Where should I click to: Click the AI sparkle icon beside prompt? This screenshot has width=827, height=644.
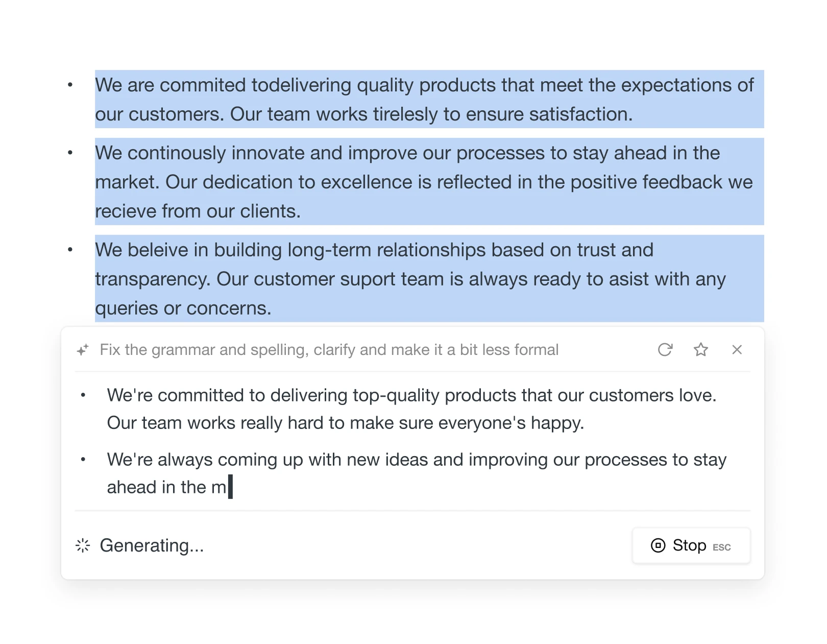pyautogui.click(x=83, y=350)
